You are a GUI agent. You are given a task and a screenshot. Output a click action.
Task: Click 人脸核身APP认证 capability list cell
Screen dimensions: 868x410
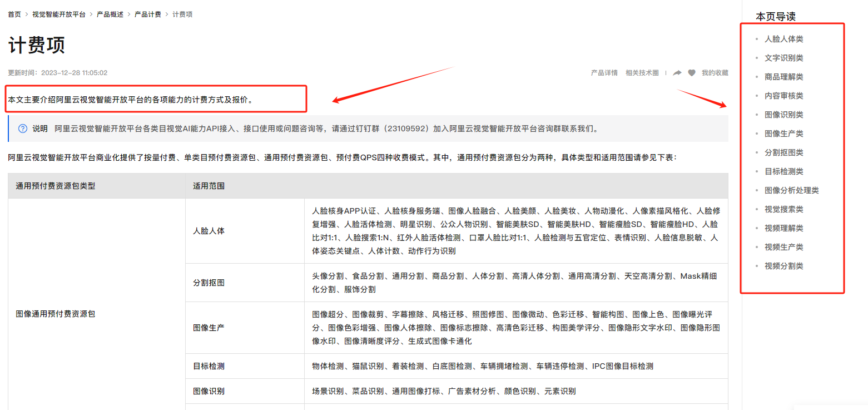[516, 231]
